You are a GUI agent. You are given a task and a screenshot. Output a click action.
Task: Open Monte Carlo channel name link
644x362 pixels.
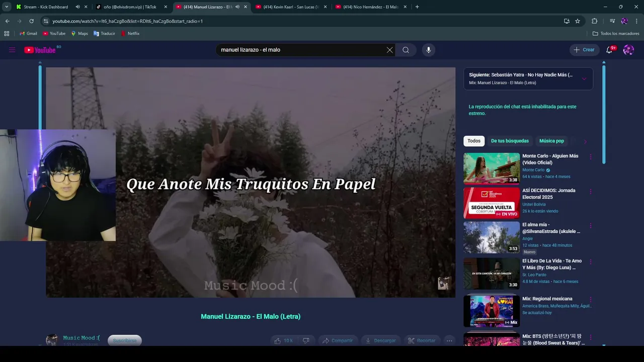pyautogui.click(x=533, y=170)
